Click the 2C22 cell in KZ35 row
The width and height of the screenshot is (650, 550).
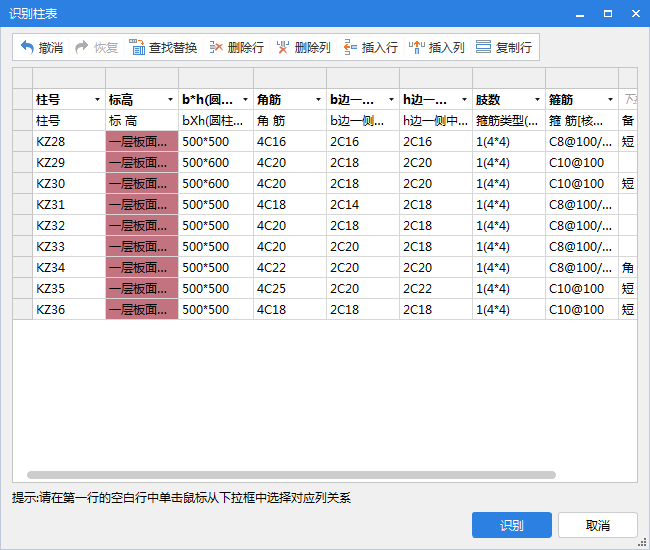click(436, 288)
